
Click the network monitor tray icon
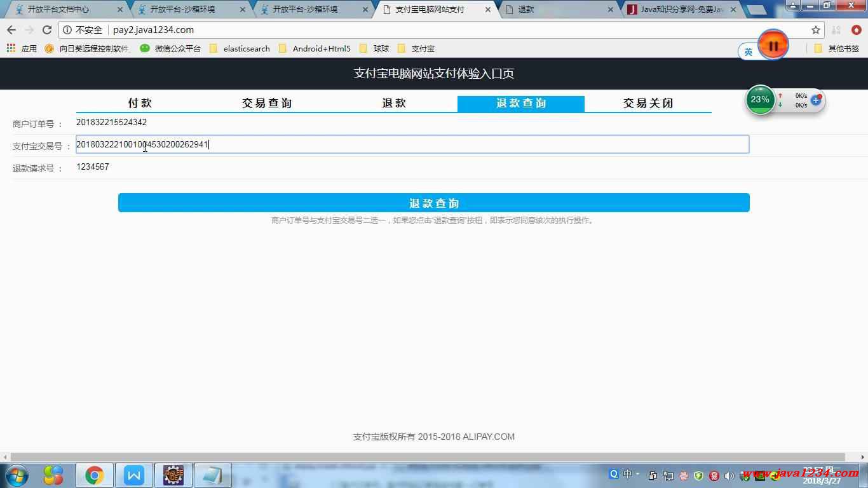tap(668, 475)
